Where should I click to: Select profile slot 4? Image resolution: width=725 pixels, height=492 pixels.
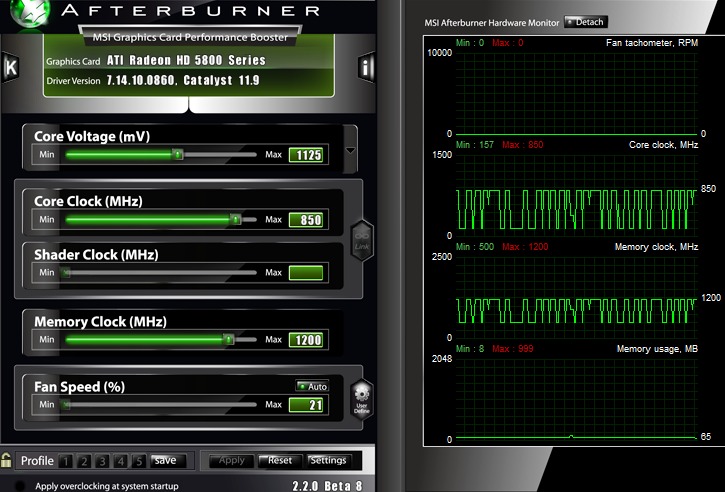click(x=121, y=461)
